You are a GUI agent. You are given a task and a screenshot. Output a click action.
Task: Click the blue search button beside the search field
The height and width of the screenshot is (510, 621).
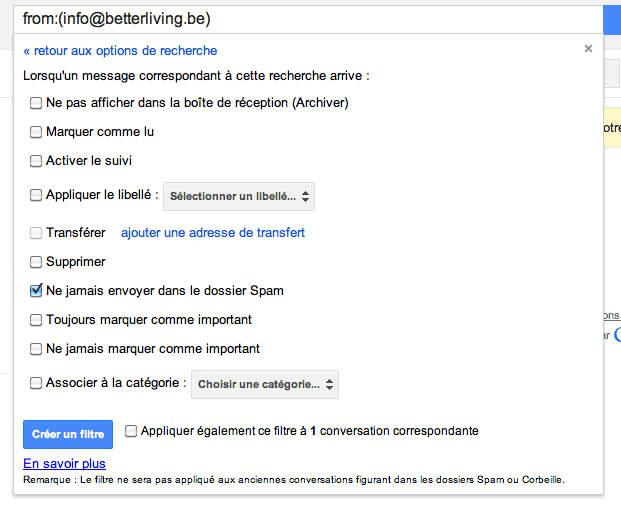pyautogui.click(x=612, y=20)
